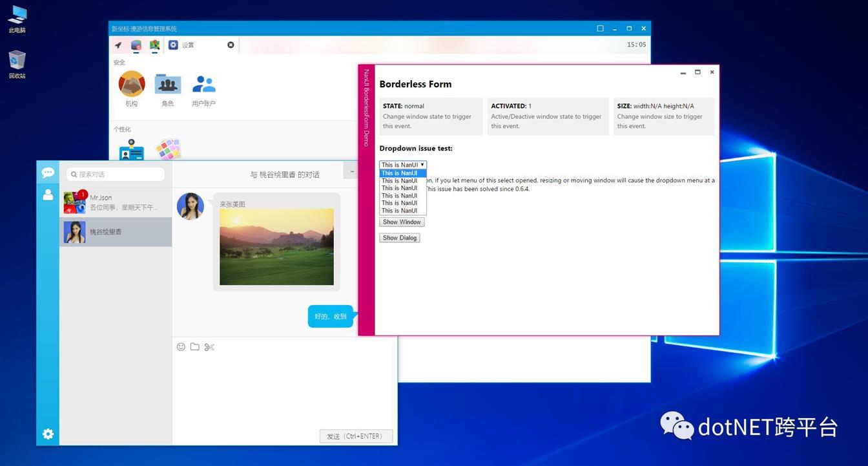The image size is (868, 466).
Task: Close the Borderless Form window
Action: 712,72
